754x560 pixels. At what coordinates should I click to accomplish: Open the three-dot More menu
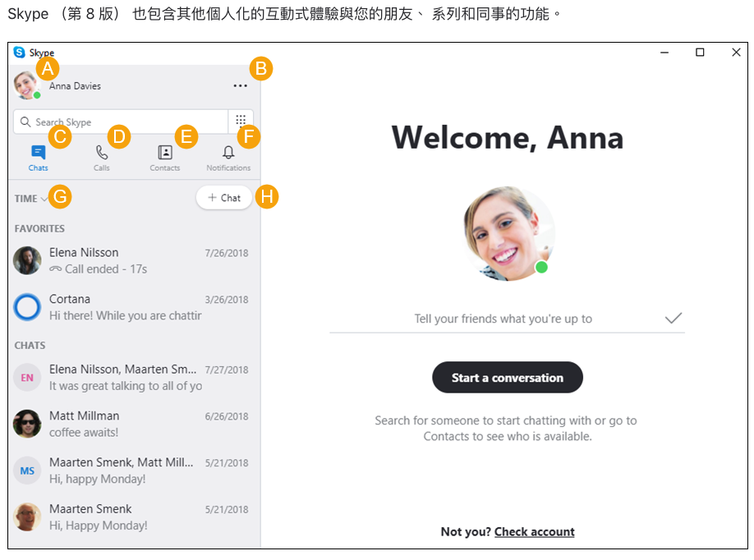point(240,86)
